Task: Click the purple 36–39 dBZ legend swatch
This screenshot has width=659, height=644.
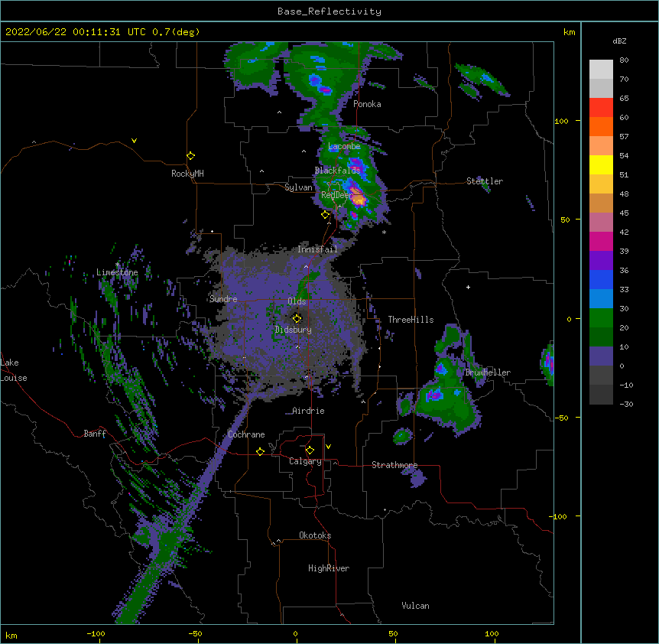Action: [601, 261]
